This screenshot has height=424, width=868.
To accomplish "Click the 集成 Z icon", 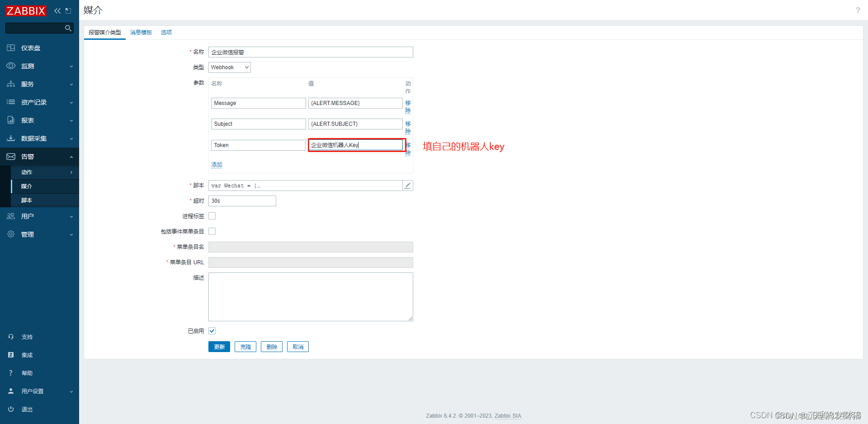I will (x=11, y=355).
